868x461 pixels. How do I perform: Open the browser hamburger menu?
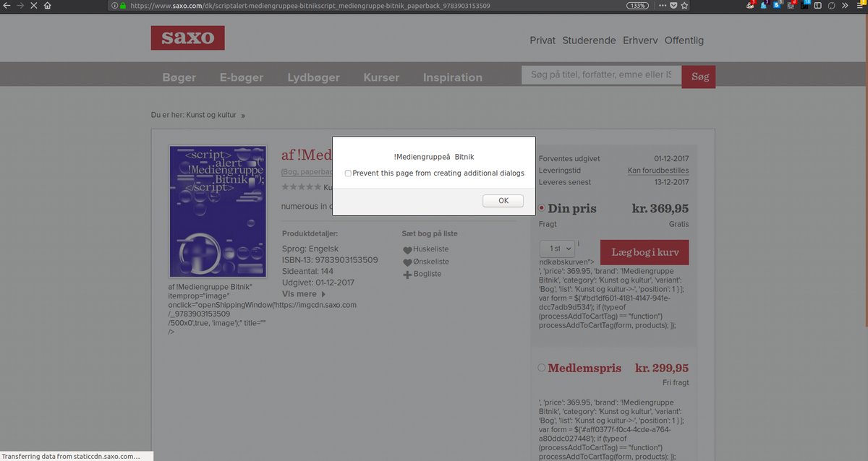point(859,5)
